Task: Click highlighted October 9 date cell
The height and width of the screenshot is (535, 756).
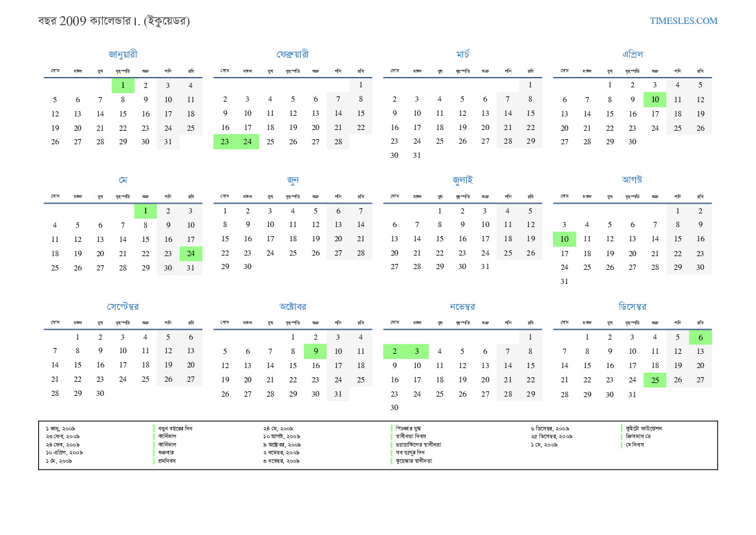Action: click(x=315, y=351)
